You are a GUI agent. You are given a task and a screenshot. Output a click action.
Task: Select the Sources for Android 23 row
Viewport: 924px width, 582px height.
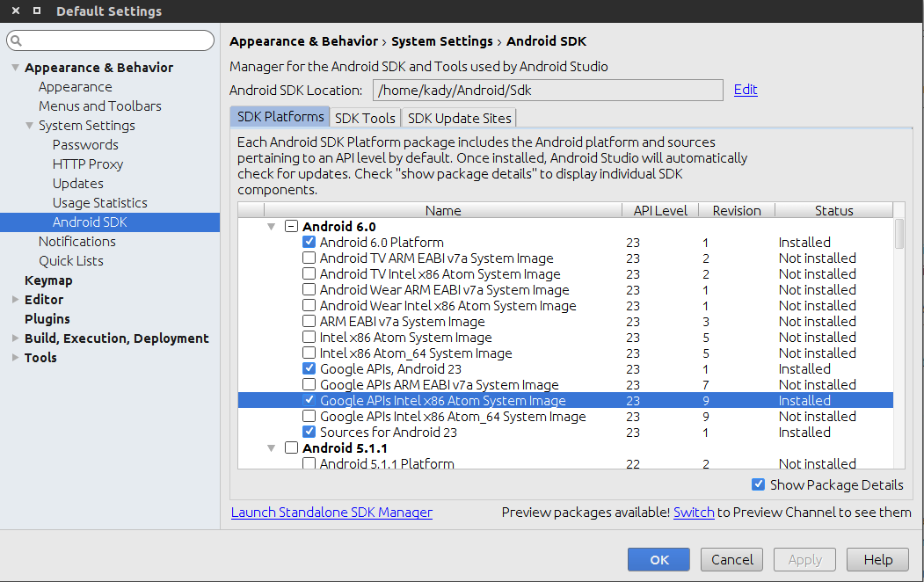pos(565,432)
